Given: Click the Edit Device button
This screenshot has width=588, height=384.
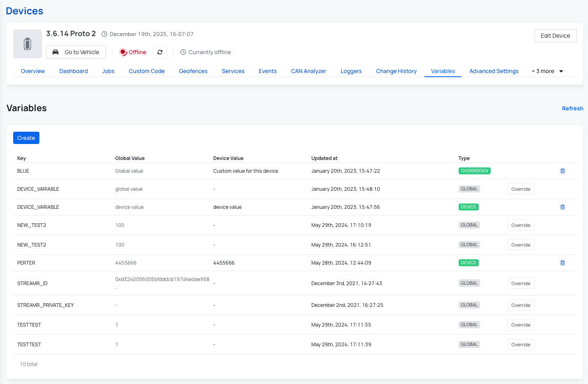Looking at the screenshot, I should (555, 36).
